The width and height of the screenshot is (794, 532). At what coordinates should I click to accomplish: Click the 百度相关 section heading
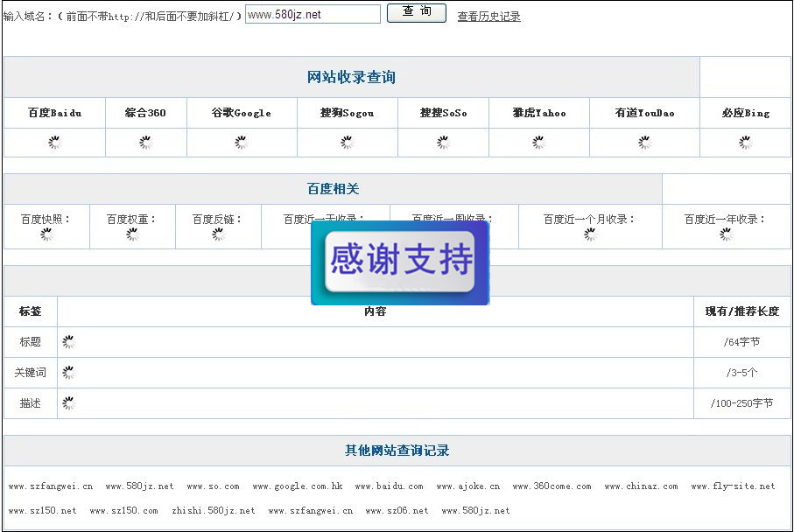pyautogui.click(x=334, y=189)
